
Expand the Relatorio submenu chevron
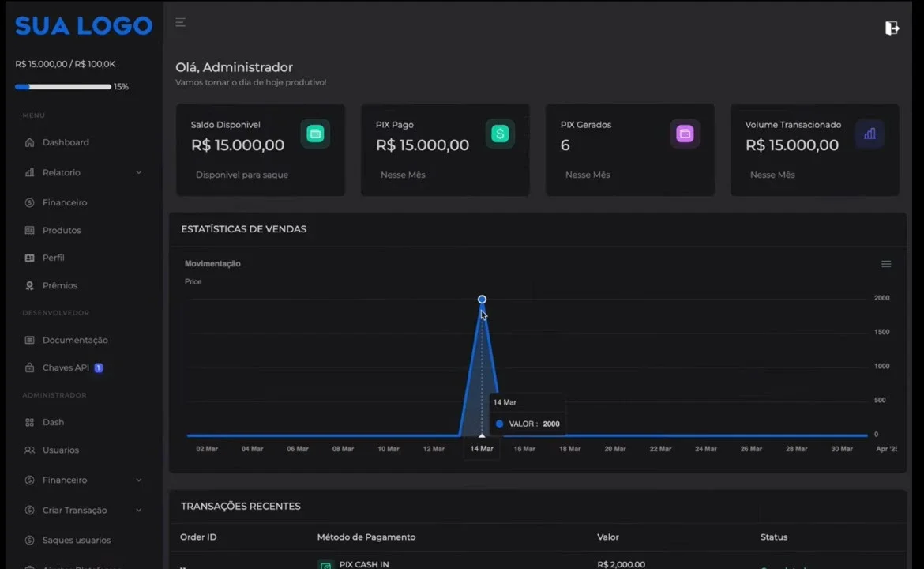point(138,173)
